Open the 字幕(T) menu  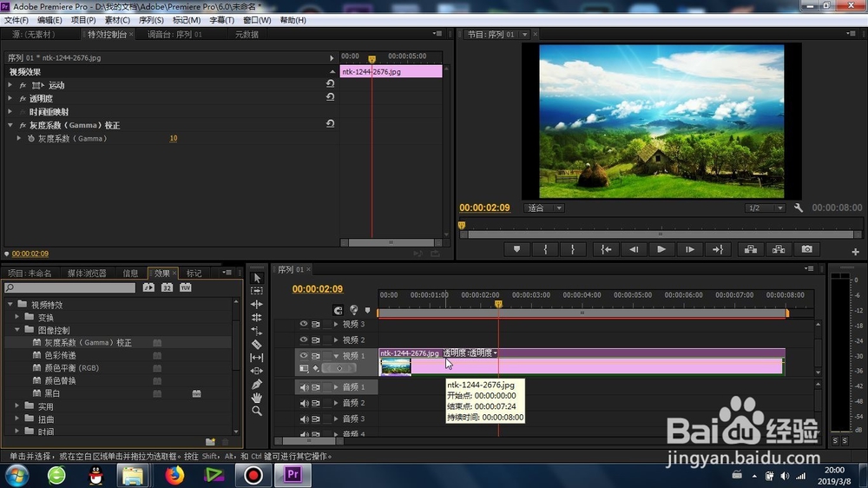(221, 20)
